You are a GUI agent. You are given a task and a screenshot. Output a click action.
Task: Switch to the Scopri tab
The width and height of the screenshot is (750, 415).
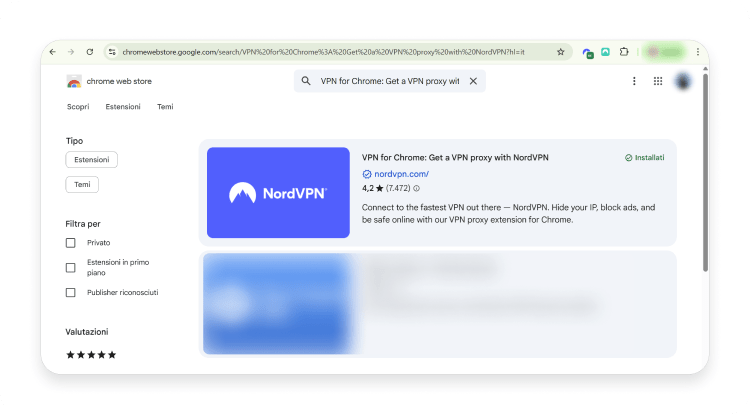point(78,107)
